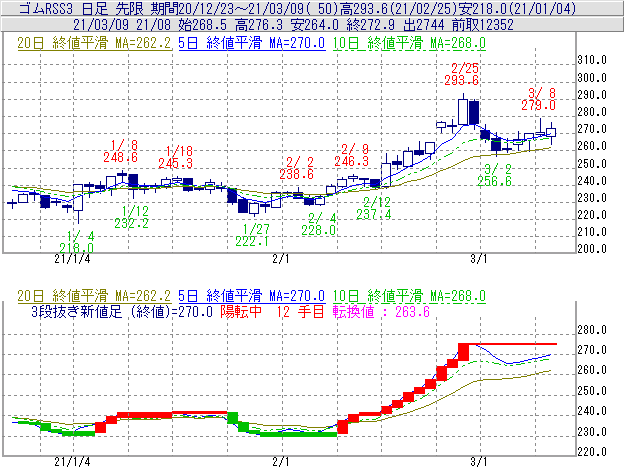Click the 1/18 245.3 high label
The width and height of the screenshot is (624, 473).
[176, 157]
